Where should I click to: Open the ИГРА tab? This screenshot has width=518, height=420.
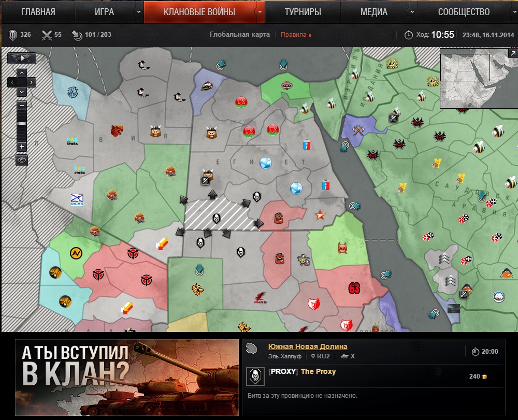[x=105, y=12]
